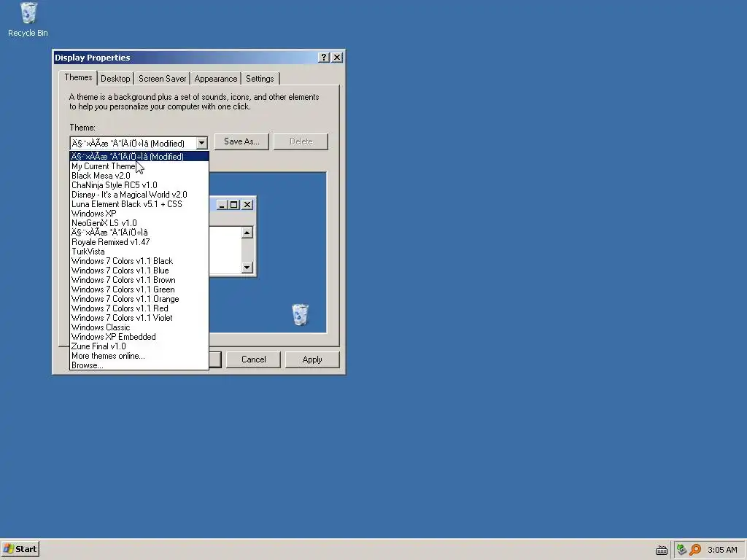Choose the TurkVista theme
This screenshot has width=747, height=560.
pos(139,252)
